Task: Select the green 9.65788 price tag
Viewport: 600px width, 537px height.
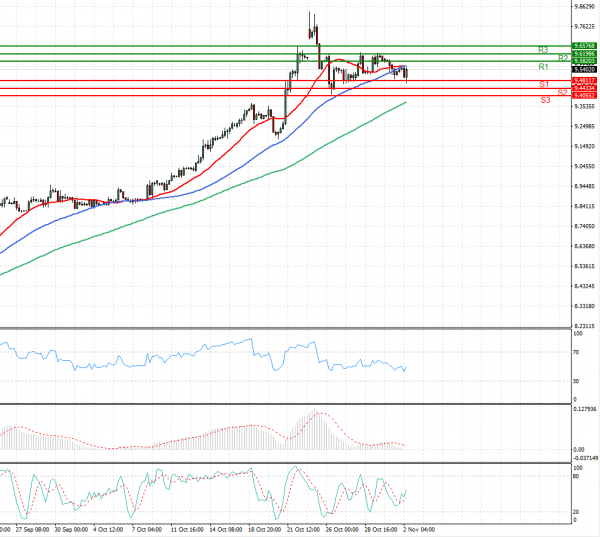Action: (584, 46)
